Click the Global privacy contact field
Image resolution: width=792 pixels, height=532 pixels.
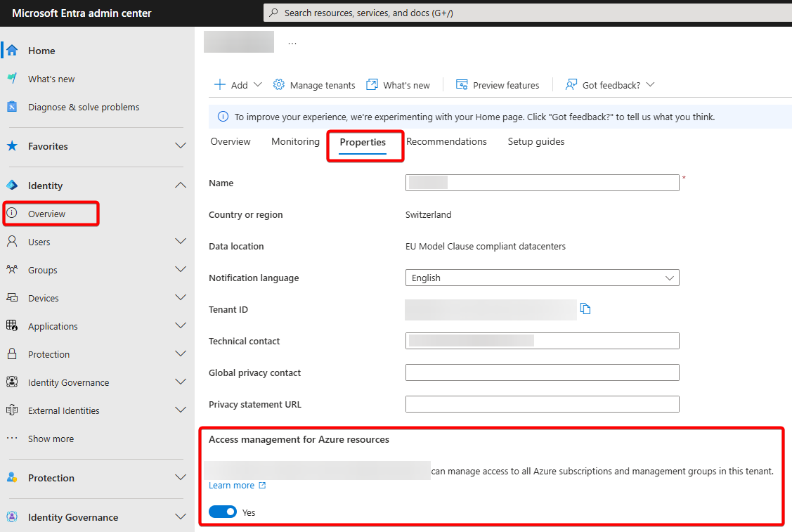click(x=542, y=372)
